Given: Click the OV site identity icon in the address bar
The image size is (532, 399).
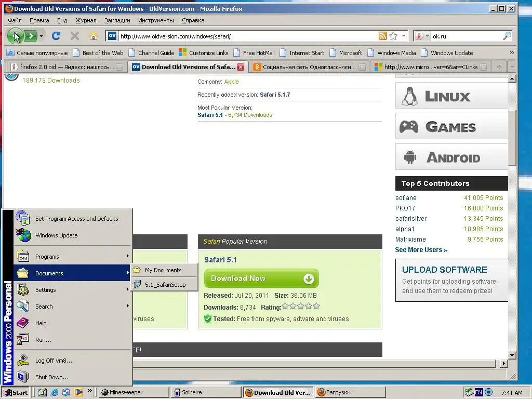Looking at the screenshot, I should pyautogui.click(x=112, y=36).
